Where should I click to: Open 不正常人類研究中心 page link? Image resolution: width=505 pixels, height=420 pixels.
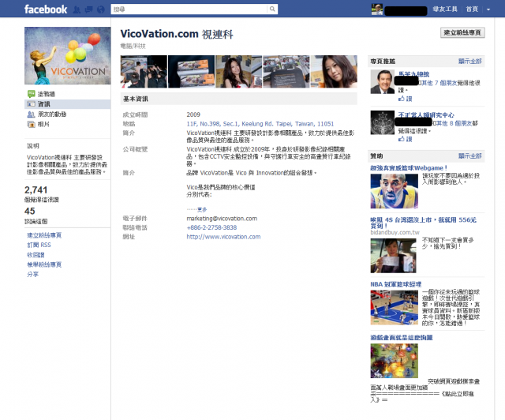tap(426, 114)
